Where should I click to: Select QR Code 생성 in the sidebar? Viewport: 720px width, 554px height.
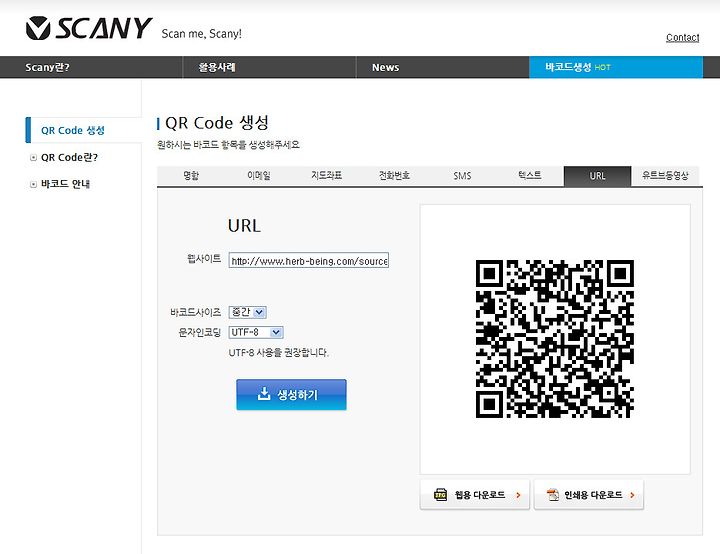[73, 130]
